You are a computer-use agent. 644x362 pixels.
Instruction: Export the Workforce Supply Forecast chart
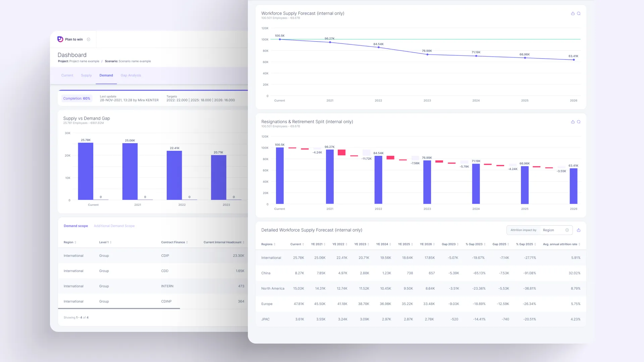(x=573, y=13)
